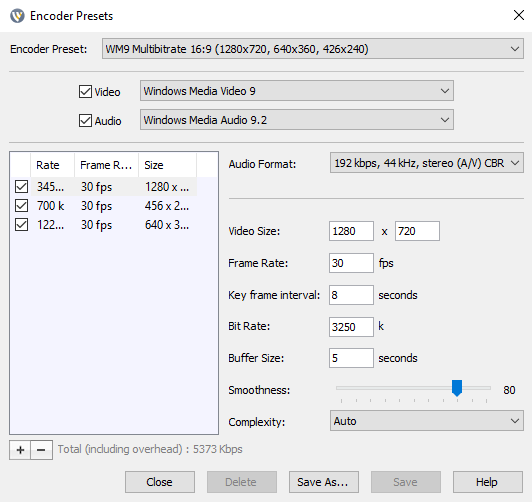Open the Windows Media Audio 9.2 dropdown

297,119
